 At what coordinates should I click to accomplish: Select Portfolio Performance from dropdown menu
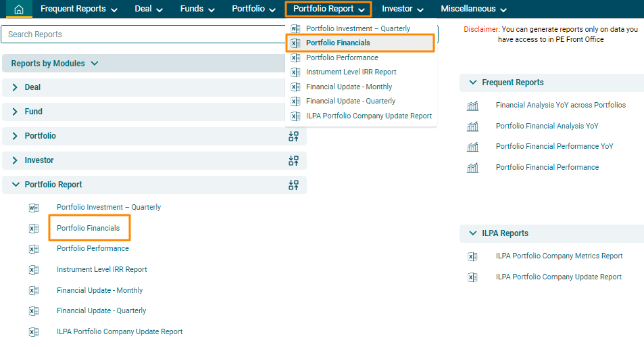[342, 57]
